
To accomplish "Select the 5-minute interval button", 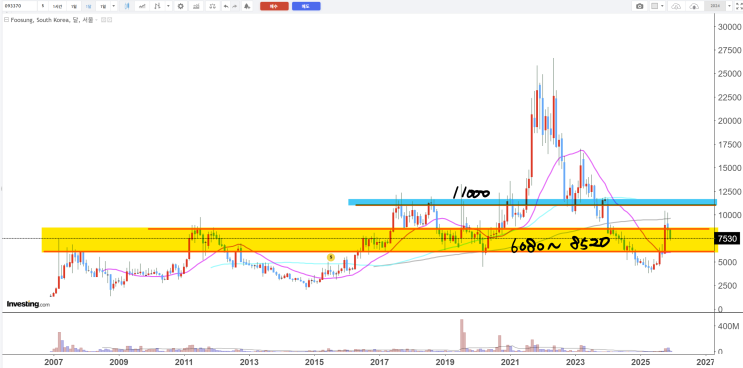I will [x=43, y=6].
